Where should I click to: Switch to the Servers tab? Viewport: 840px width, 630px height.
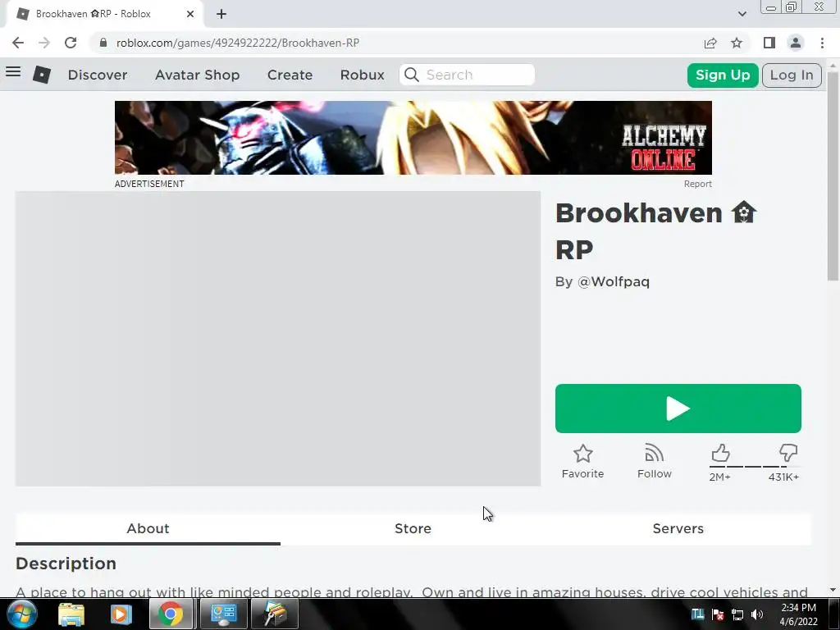coord(678,529)
